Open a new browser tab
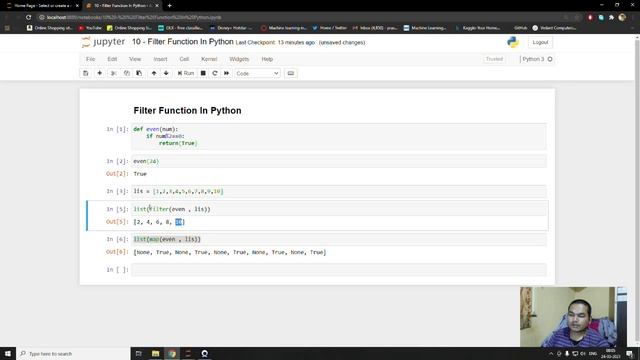Viewport: 640px width, 360px height. pos(169,6)
